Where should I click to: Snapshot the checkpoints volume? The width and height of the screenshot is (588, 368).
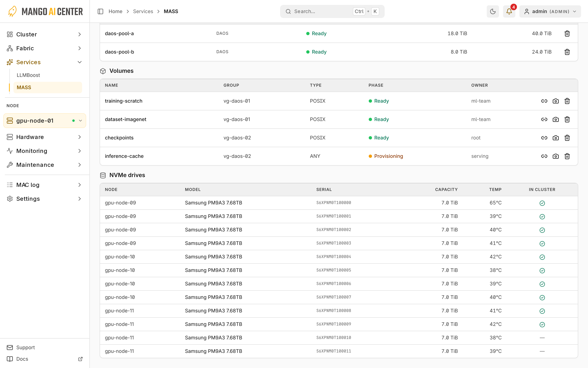point(555,138)
